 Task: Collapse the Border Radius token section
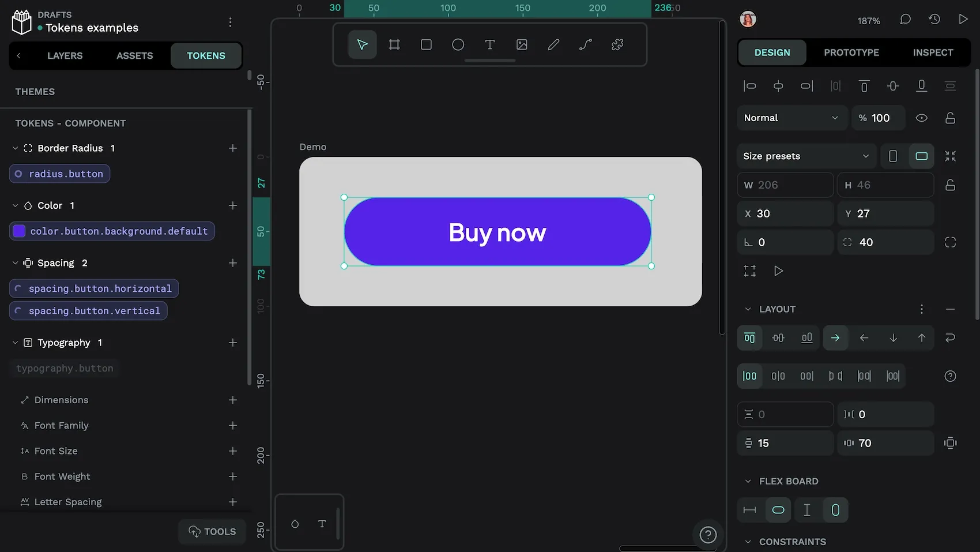[x=16, y=148]
